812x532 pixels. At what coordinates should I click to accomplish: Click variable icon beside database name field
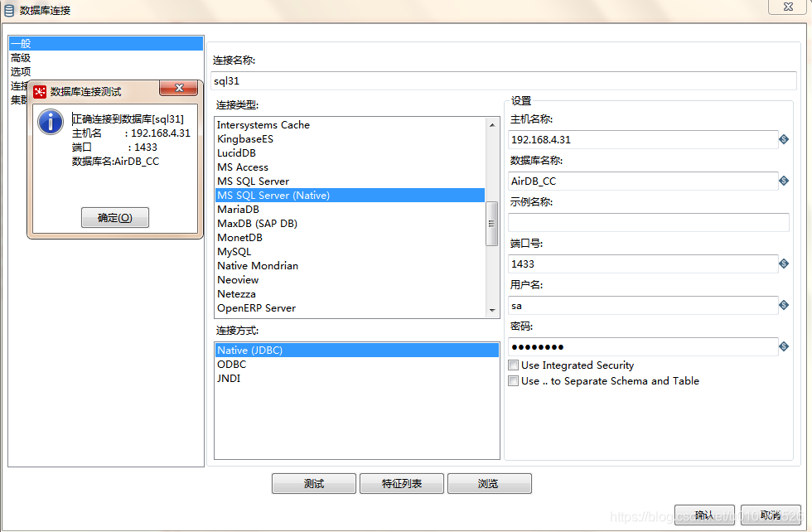pyautogui.click(x=784, y=181)
